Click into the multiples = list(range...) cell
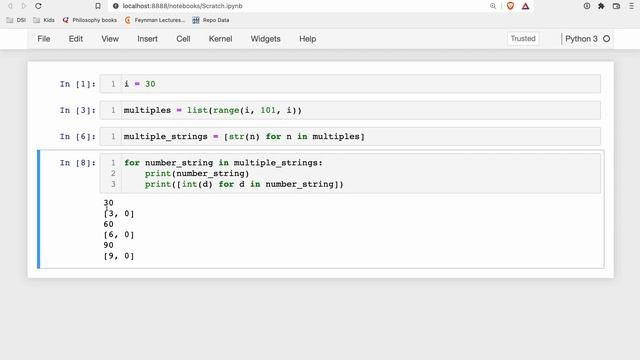The width and height of the screenshot is (640, 360). [x=350, y=110]
